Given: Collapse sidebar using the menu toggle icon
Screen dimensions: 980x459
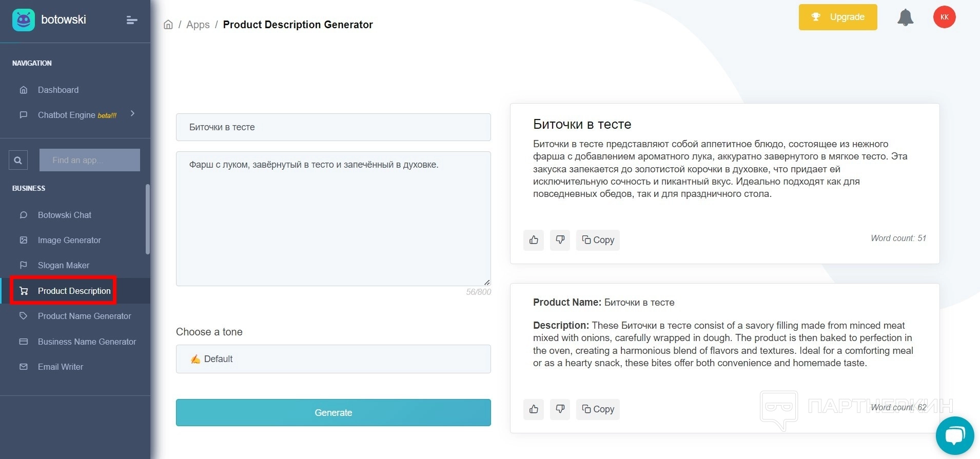Looking at the screenshot, I should (132, 20).
